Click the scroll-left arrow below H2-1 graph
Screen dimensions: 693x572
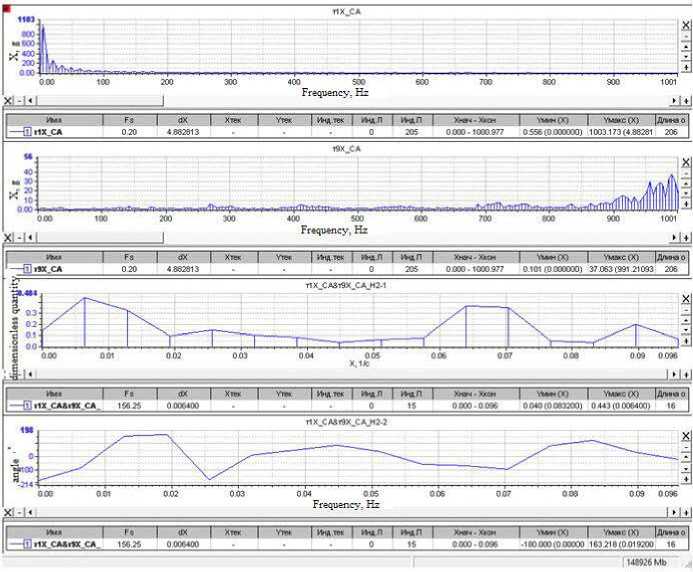coord(30,374)
